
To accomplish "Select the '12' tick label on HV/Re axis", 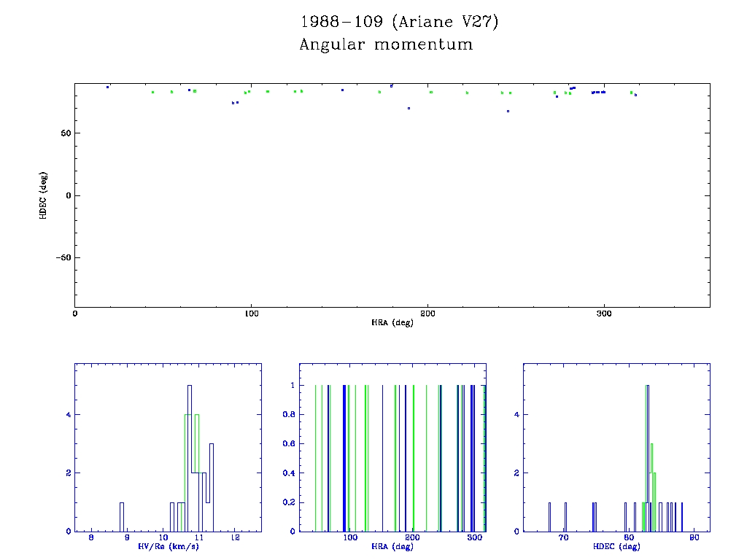I will tap(235, 538).
